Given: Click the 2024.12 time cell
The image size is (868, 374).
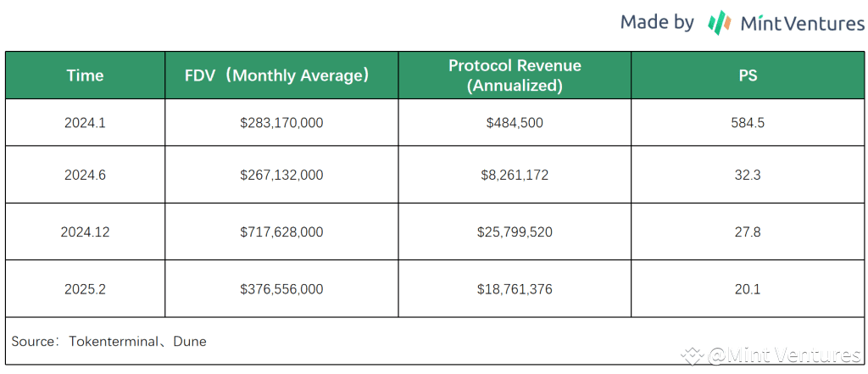Looking at the screenshot, I should click(85, 232).
